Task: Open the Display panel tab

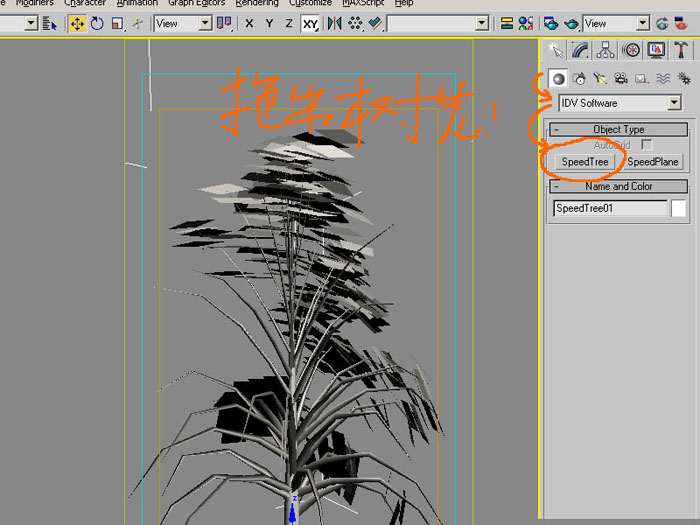Action: 656,50
